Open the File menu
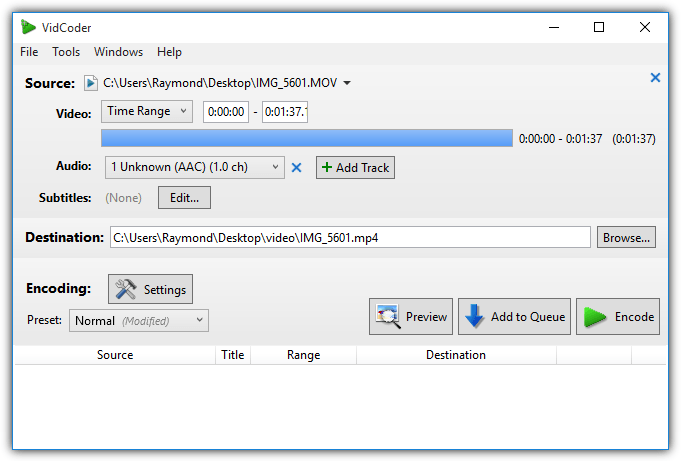Viewport: 681px width, 461px height. (29, 52)
